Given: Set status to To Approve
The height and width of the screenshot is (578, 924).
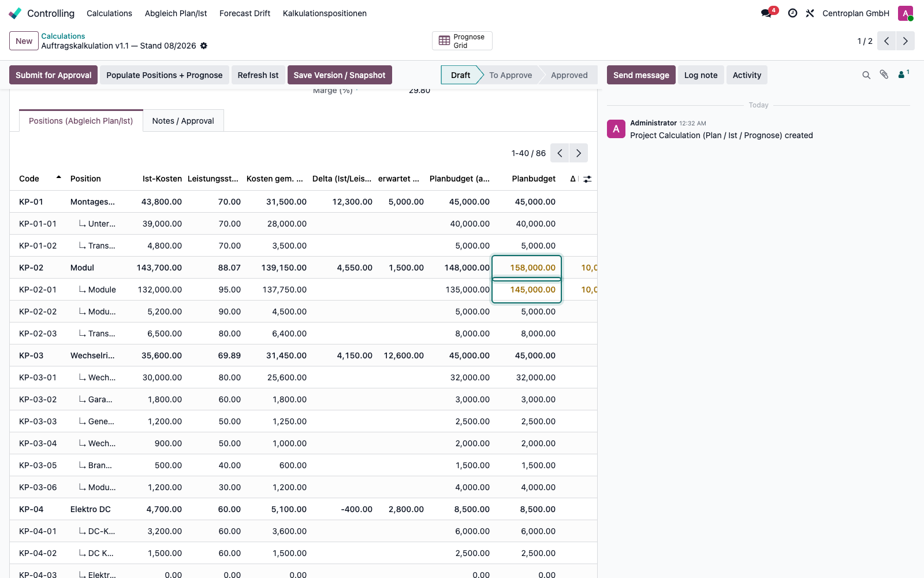Looking at the screenshot, I should coord(511,75).
